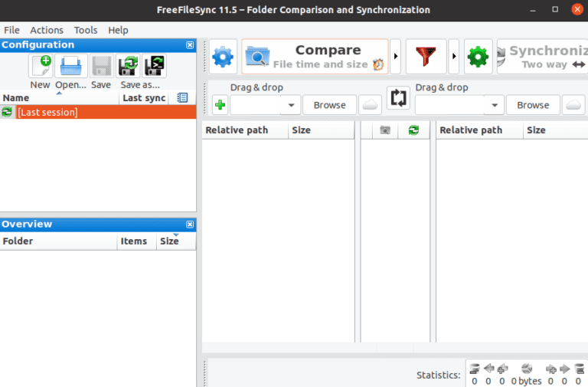
Task: Save as sync configuration
Action: (129, 66)
